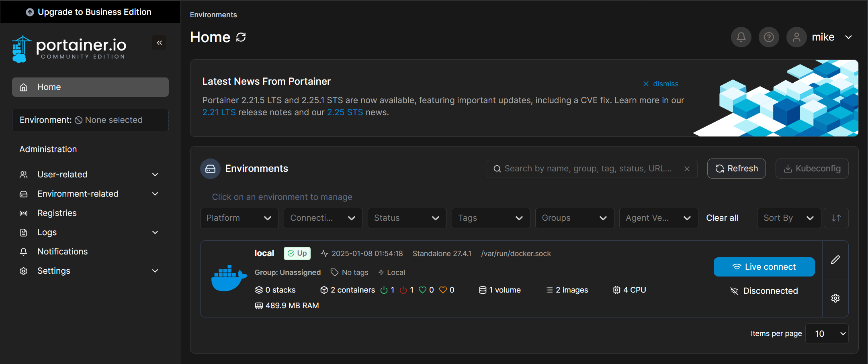Image resolution: width=868 pixels, height=364 pixels.
Task: Change Items per page dropdown
Action: click(x=827, y=334)
